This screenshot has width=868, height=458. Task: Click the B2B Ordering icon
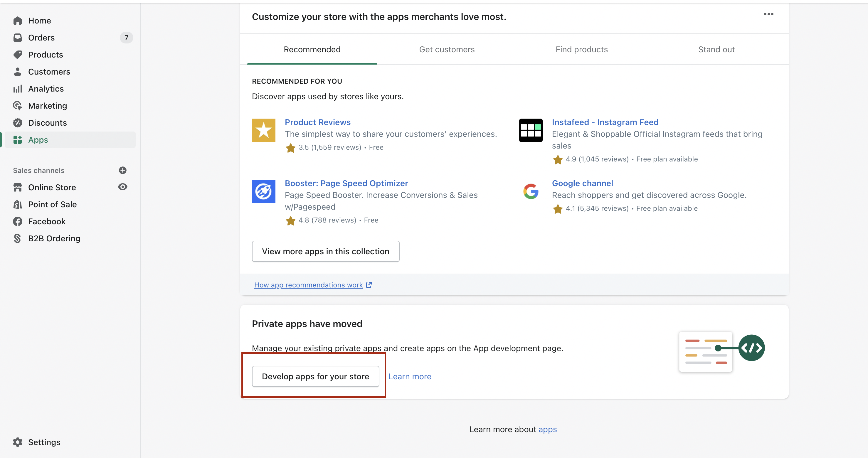click(x=18, y=238)
